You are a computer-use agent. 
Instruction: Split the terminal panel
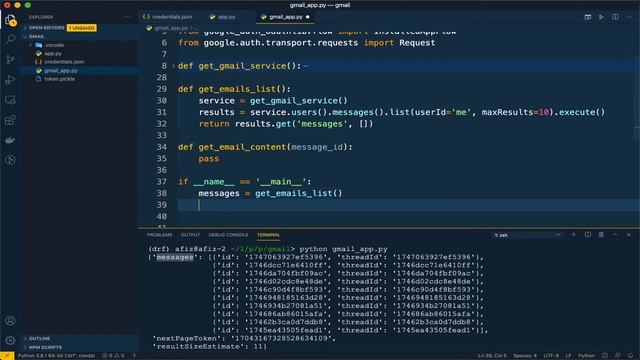click(x=588, y=235)
